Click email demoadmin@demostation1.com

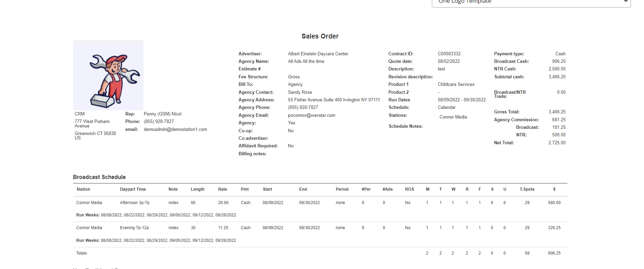coord(175,130)
